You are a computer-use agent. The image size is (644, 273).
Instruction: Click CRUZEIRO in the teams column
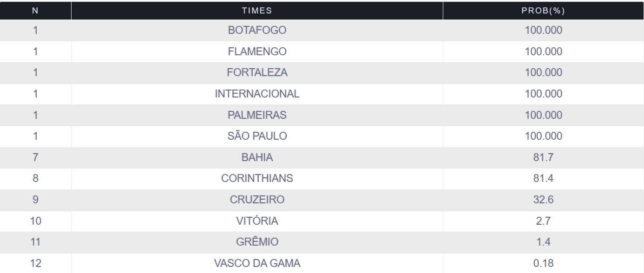(x=257, y=200)
